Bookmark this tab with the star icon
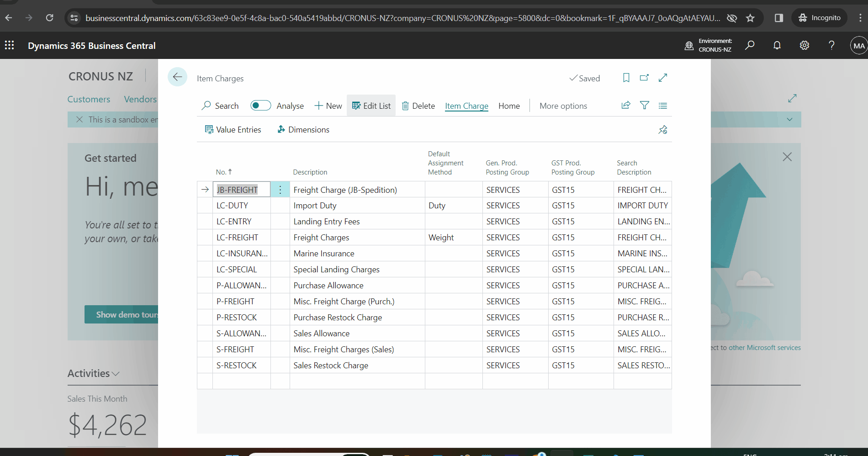The height and width of the screenshot is (456, 868). point(750,18)
